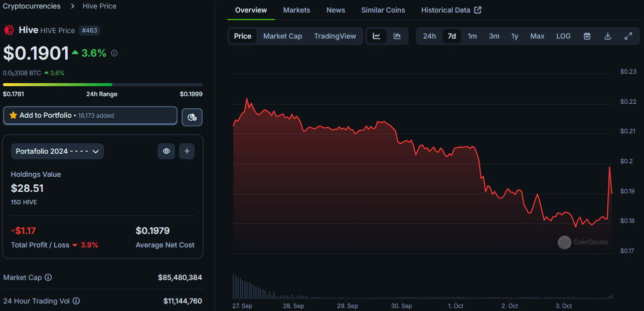This screenshot has width=644, height=311.
Task: Toggle the LOG scale option
Action: [x=563, y=36]
